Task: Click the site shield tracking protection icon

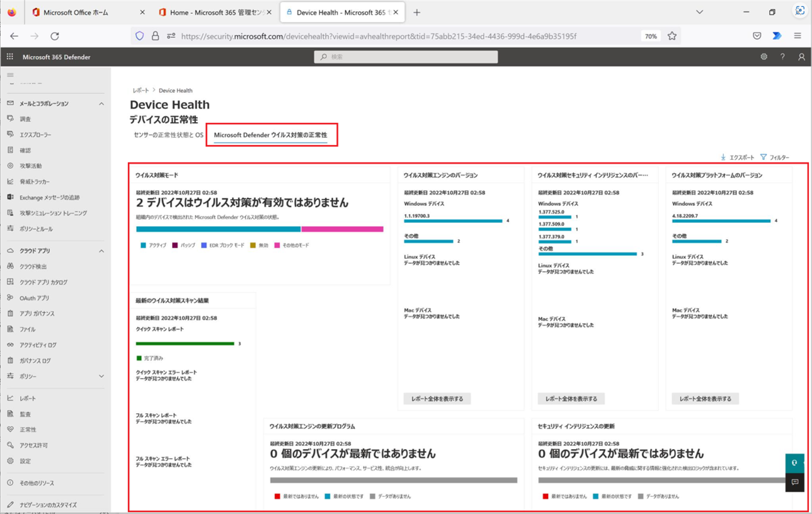Action: [140, 36]
